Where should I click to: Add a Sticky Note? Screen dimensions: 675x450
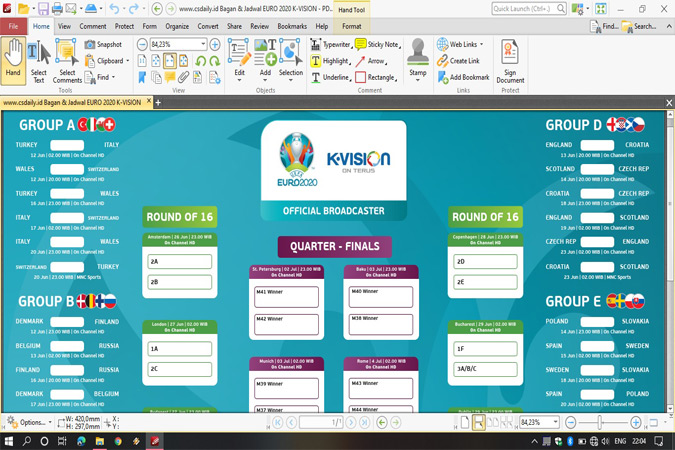(378, 44)
